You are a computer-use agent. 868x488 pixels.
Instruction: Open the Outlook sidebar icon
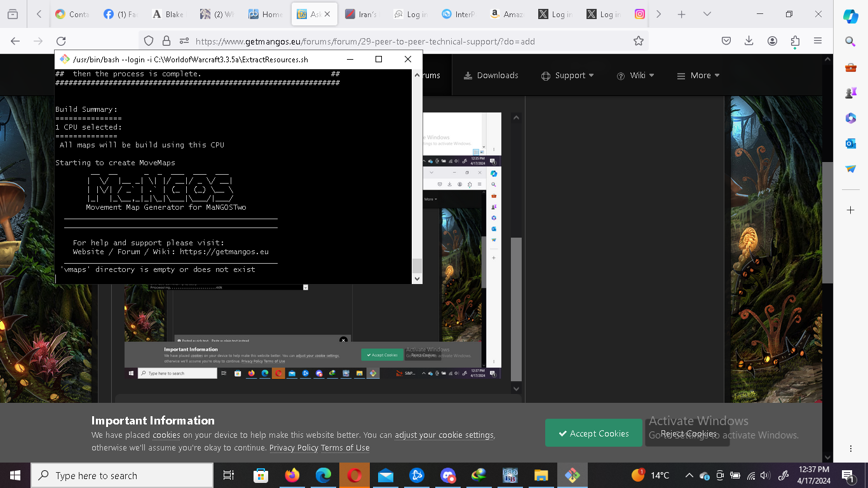point(850,144)
